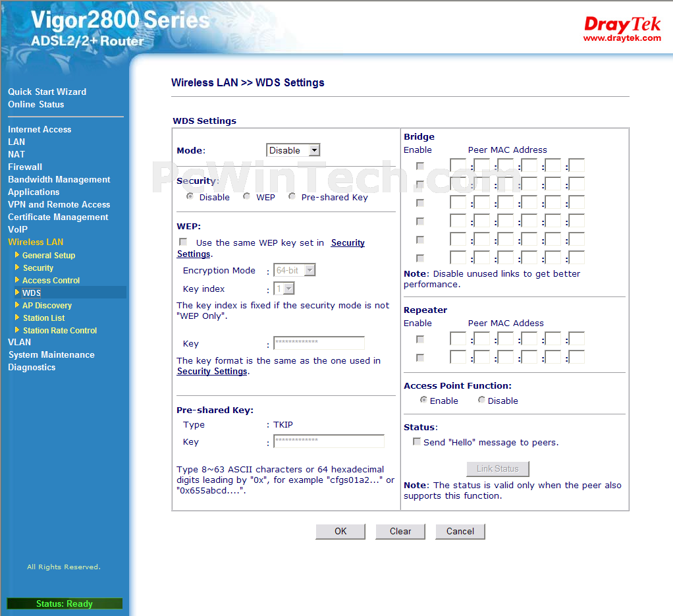Image resolution: width=673 pixels, height=616 pixels.
Task: Click first octet of first Repeater MAC
Action: [458, 339]
